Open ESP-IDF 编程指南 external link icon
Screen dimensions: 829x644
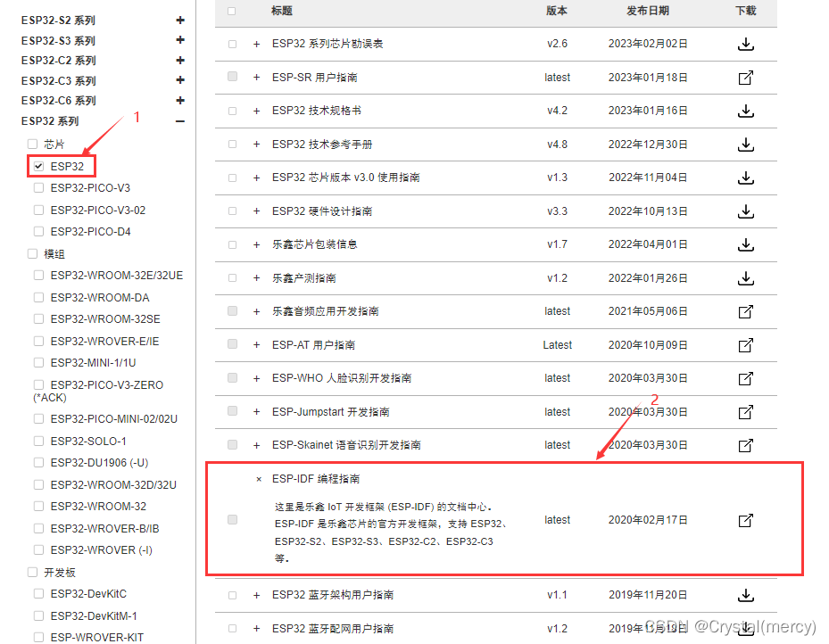(745, 520)
